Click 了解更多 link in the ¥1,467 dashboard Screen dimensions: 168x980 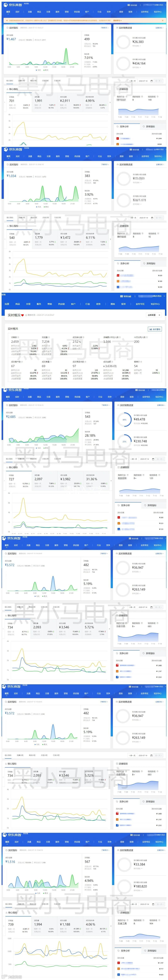104,28
